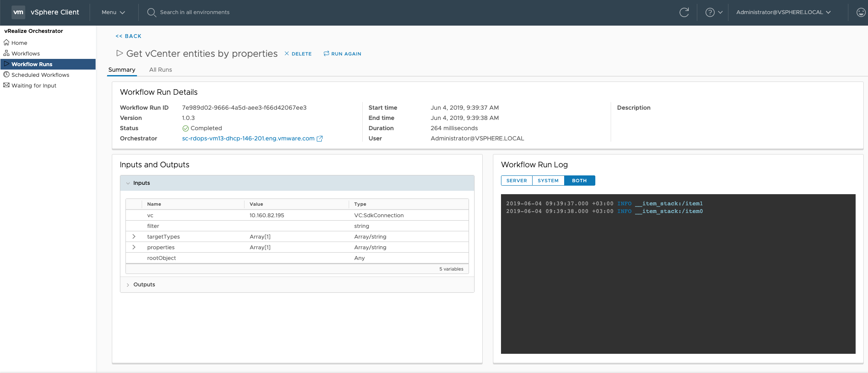The height and width of the screenshot is (373, 868).
Task: Click the RUN AGAIN button
Action: [342, 54]
